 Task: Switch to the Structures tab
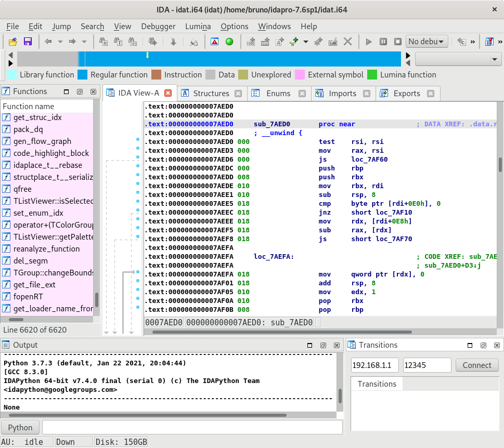pos(211,94)
